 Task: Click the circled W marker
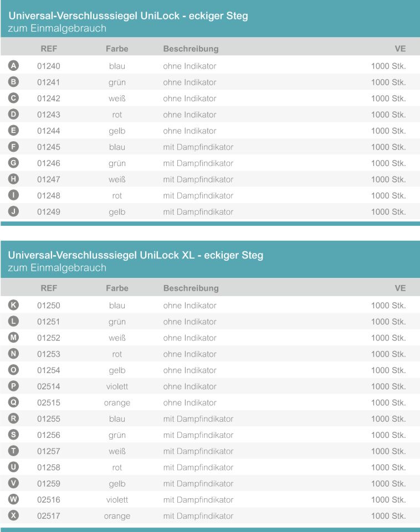(x=13, y=499)
